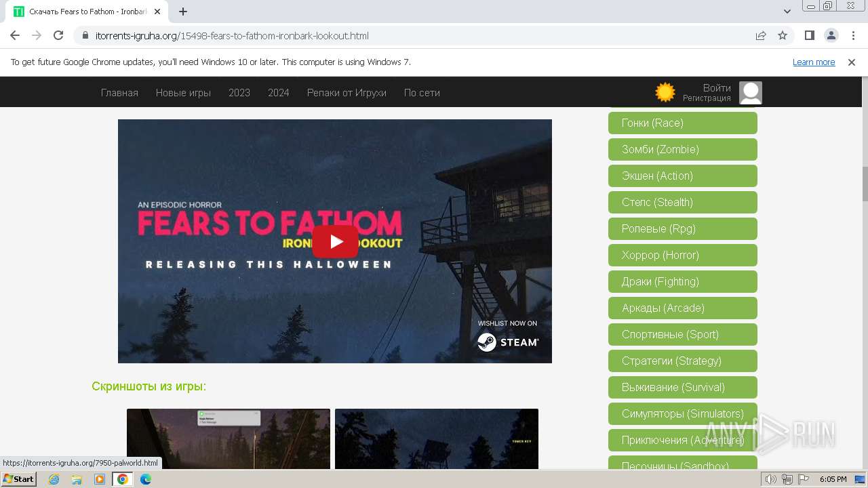Go back to previous page
868x488 pixels.
click(x=15, y=35)
